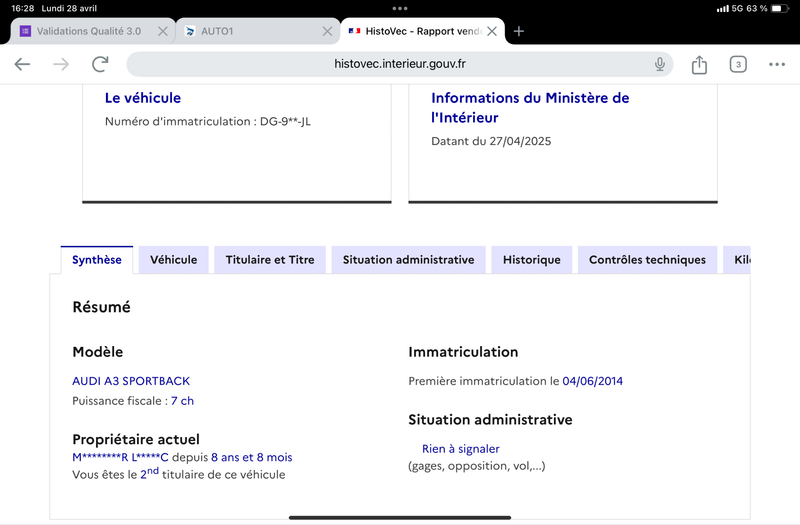Tap the 16:28 clock in status bar
This screenshot has height=525, width=800.
pos(22,8)
